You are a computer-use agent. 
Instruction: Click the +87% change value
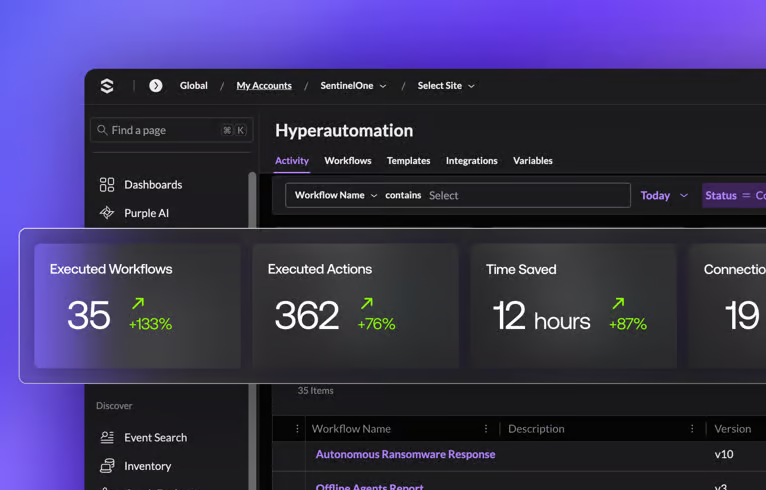point(628,323)
